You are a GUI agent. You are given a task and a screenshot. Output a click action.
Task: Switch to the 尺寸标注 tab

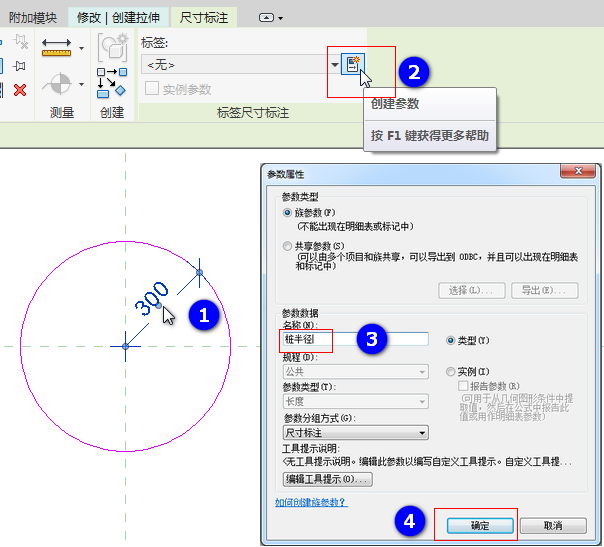coord(204,18)
